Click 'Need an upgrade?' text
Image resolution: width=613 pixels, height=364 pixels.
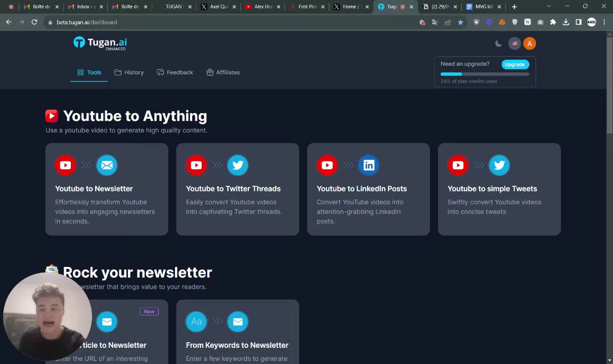click(465, 64)
